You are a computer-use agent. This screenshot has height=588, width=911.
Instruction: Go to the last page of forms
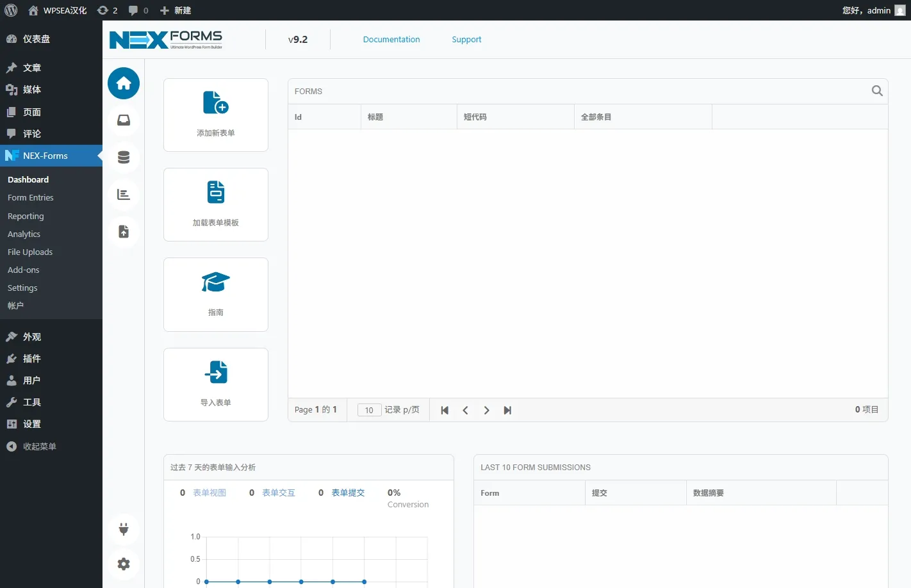coord(507,411)
